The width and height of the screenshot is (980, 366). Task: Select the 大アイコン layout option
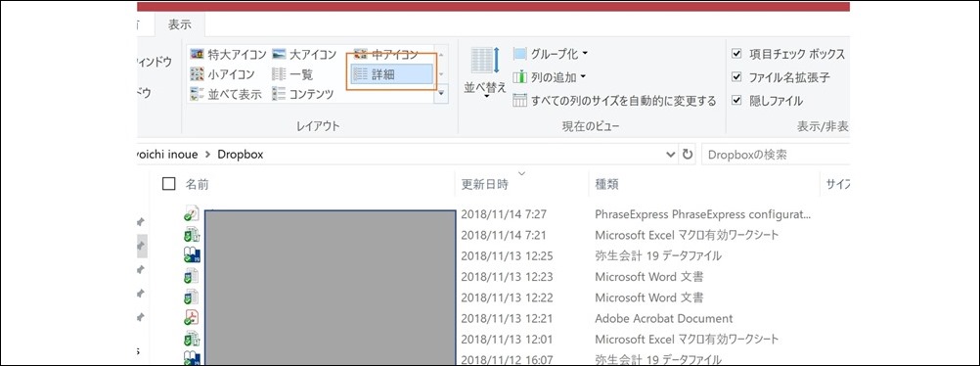tap(305, 55)
